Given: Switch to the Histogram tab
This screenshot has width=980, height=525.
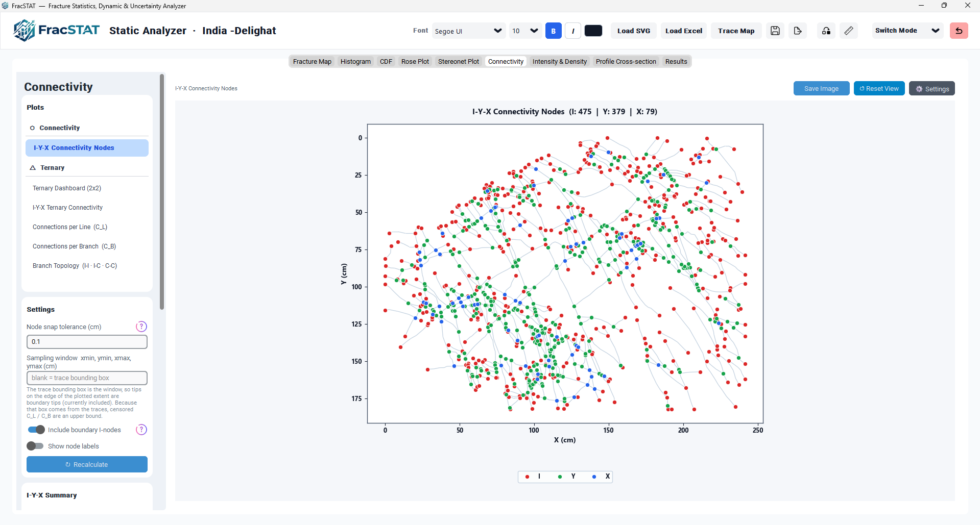Looking at the screenshot, I should click(355, 62).
